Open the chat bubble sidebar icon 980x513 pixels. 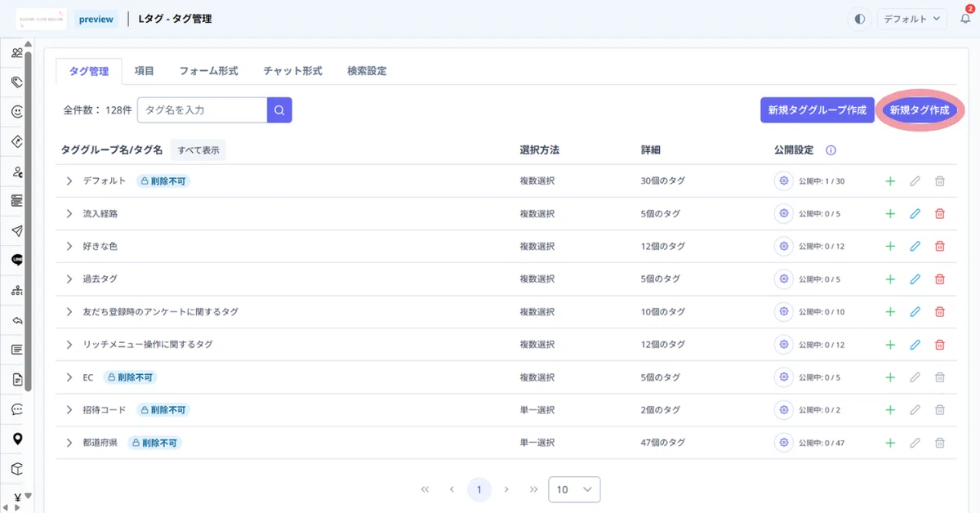tap(17, 409)
